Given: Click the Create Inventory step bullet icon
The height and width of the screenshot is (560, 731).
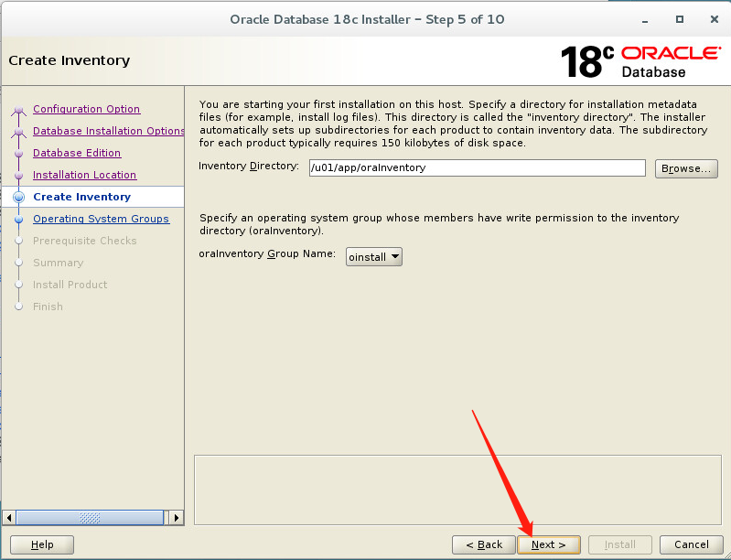Looking at the screenshot, I should (18, 197).
